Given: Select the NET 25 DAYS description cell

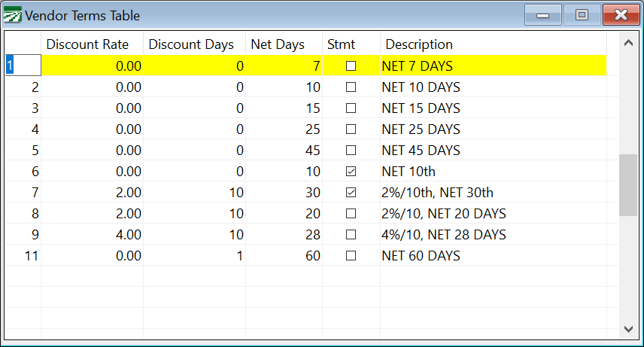Looking at the screenshot, I should pyautogui.click(x=494, y=129).
